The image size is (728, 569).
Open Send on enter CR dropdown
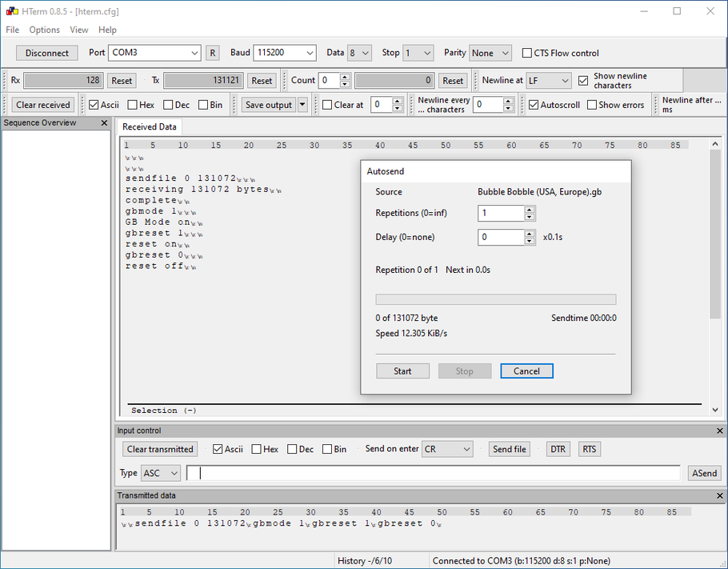[447, 449]
